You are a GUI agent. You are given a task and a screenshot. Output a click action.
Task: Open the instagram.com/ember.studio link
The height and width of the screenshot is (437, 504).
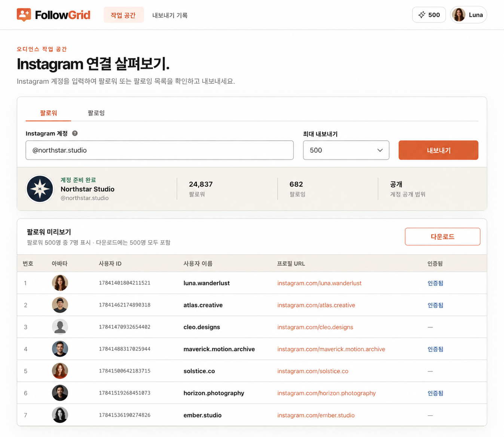click(x=316, y=415)
